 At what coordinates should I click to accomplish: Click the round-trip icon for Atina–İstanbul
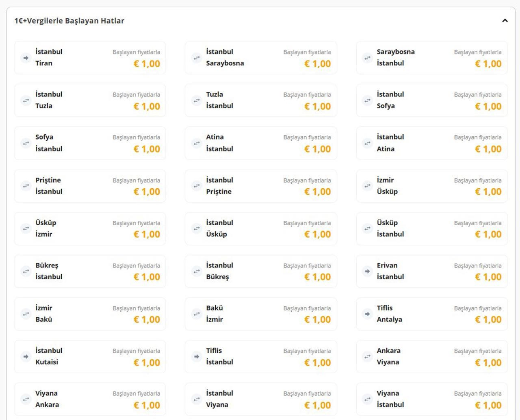(197, 143)
